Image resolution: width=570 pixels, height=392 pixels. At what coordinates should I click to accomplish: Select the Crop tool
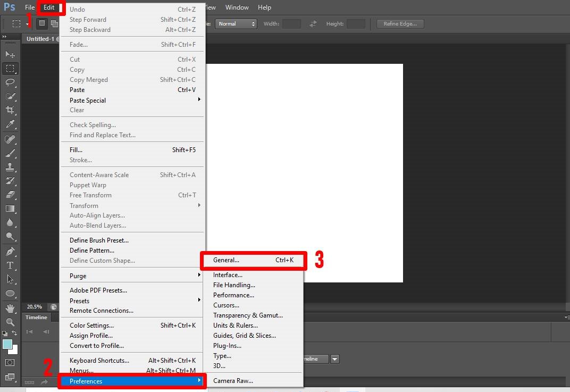click(10, 110)
